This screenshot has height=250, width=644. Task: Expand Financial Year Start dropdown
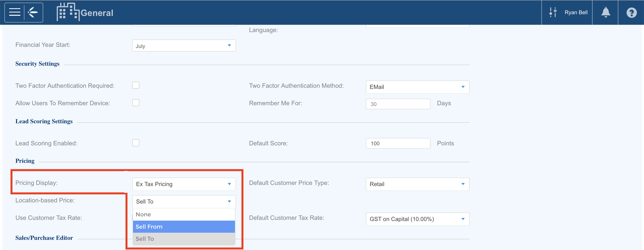pyautogui.click(x=184, y=46)
